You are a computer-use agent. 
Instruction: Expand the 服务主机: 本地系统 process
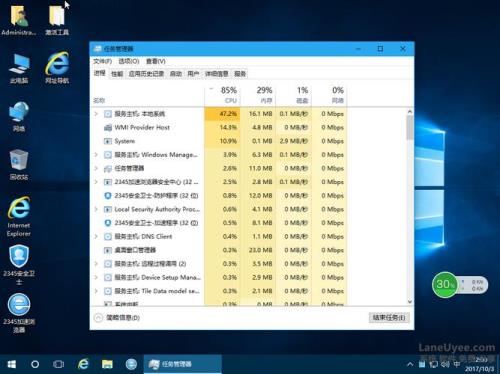(96, 114)
